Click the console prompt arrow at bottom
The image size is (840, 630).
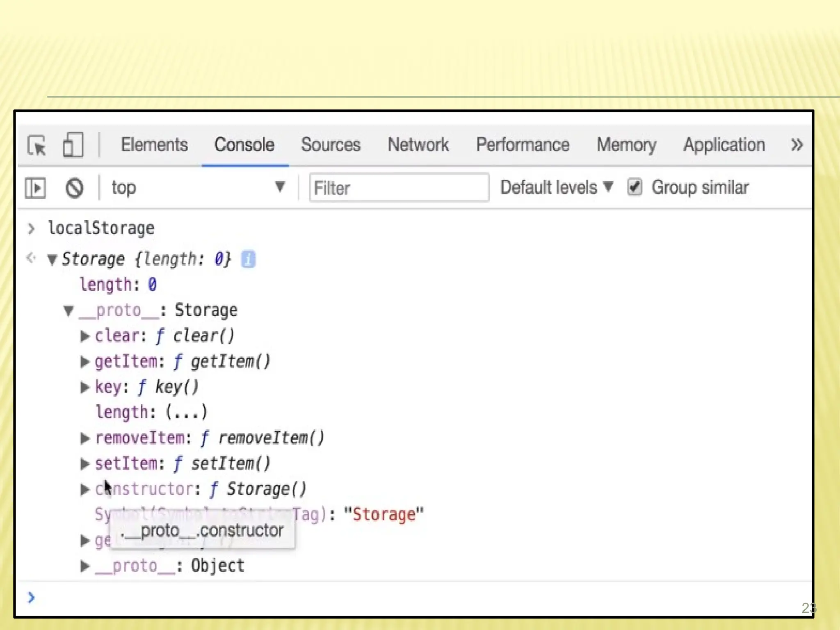pos(31,598)
